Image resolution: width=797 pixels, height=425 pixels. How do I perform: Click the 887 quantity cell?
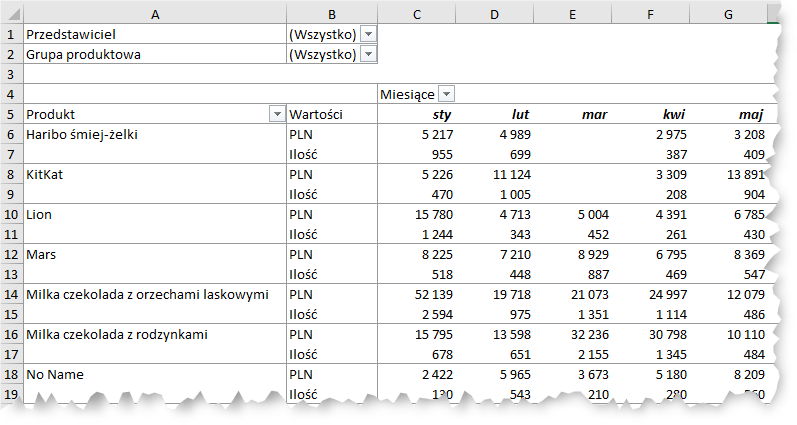[x=572, y=274]
